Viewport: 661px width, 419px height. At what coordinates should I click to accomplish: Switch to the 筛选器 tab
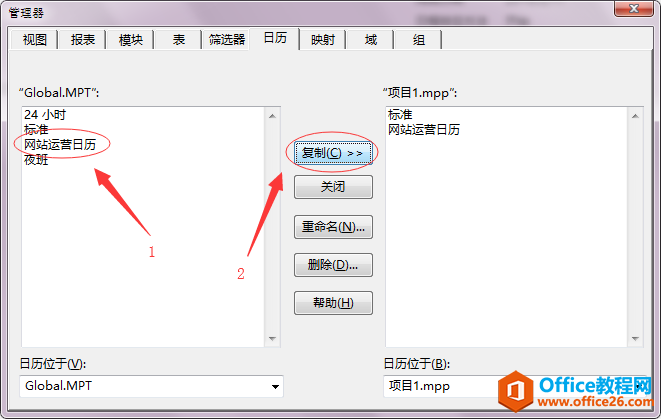227,40
